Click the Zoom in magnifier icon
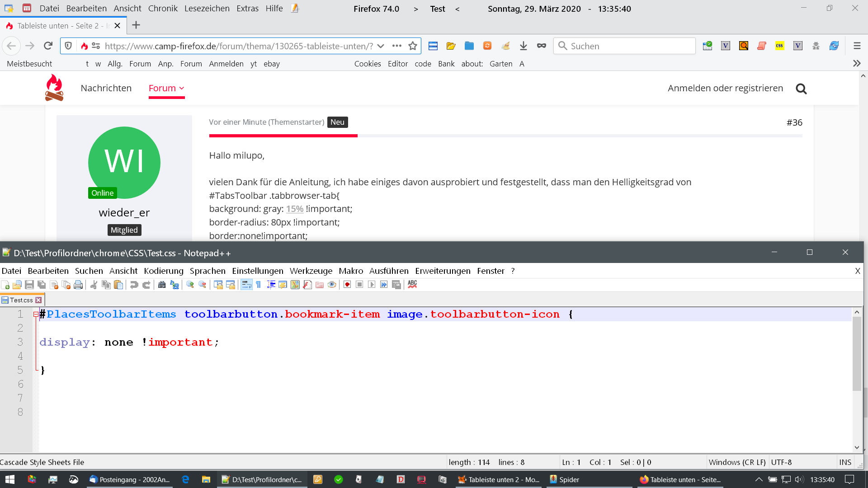 click(190, 285)
